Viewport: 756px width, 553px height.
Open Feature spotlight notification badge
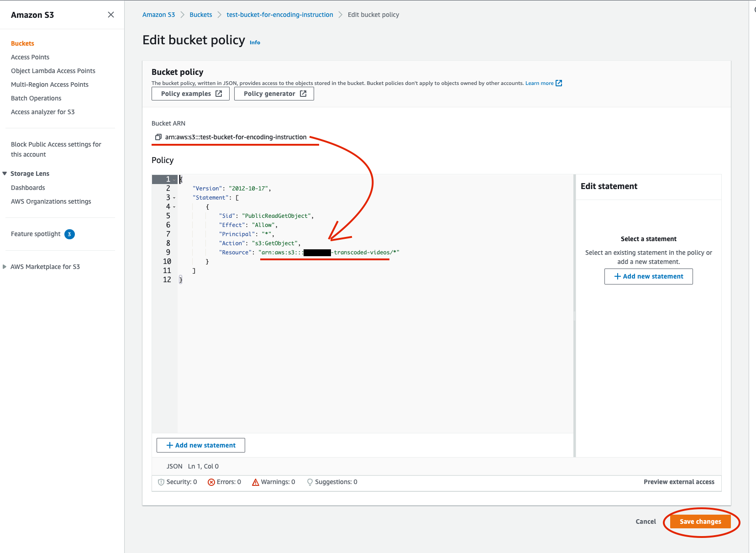[x=69, y=234]
